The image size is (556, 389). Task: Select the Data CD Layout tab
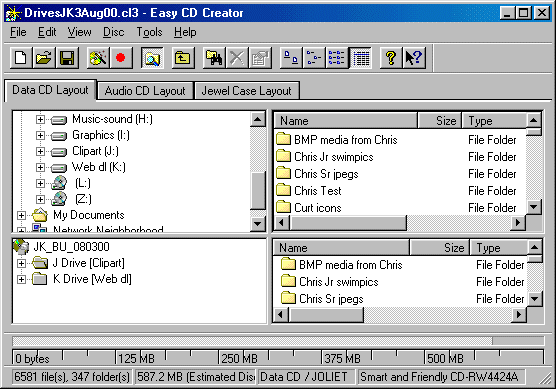point(50,90)
